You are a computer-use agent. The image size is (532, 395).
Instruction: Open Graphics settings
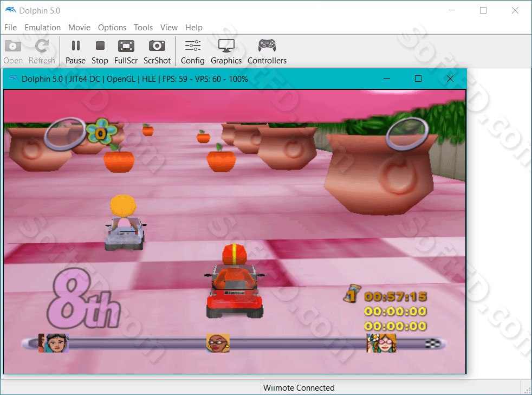226,51
